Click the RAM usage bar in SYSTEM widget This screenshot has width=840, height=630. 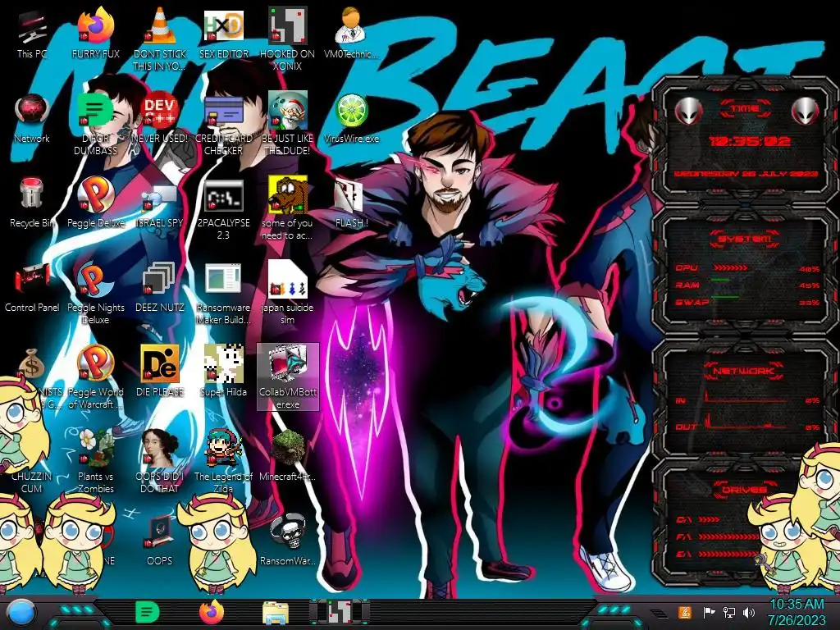coord(720,281)
